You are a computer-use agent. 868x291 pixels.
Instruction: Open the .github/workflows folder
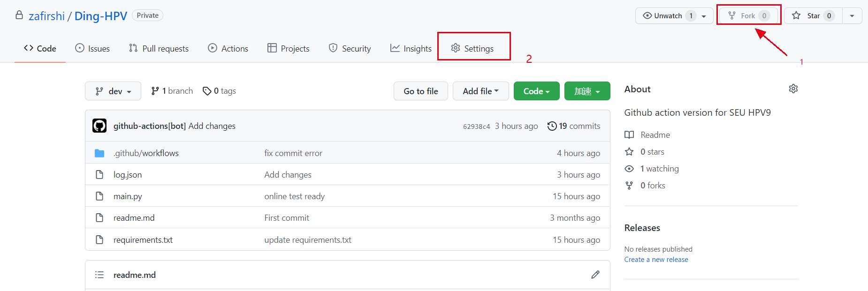coord(146,153)
